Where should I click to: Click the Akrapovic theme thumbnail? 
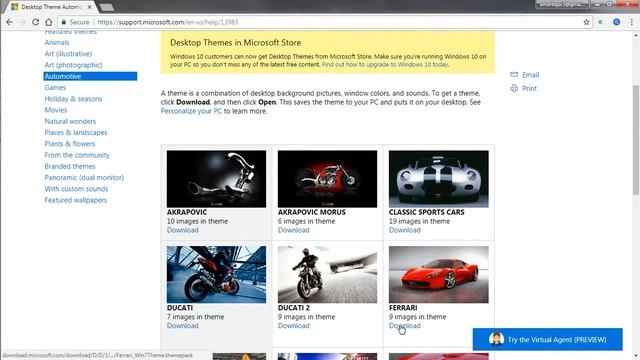pyautogui.click(x=216, y=179)
